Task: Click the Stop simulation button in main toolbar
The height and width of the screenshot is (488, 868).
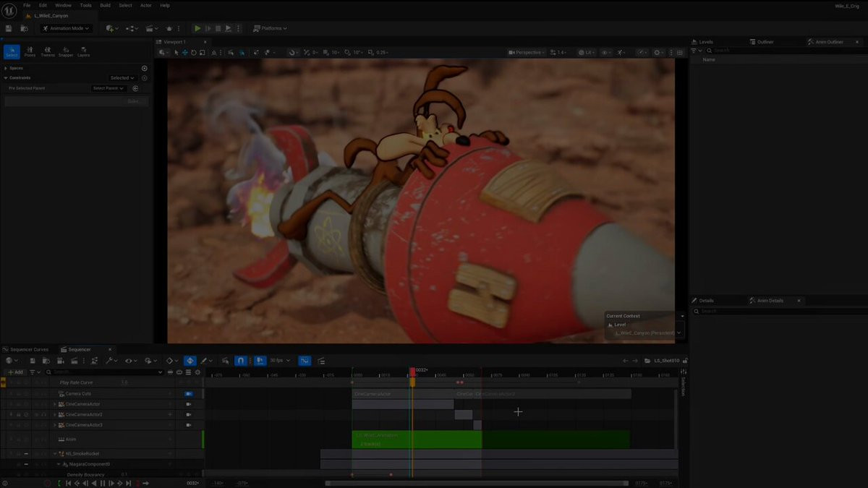Action: coord(218,28)
